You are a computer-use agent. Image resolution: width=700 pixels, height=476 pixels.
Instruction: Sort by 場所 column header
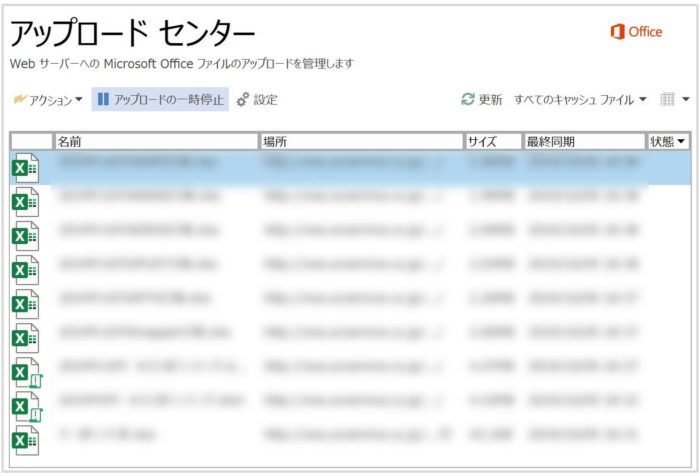click(361, 142)
